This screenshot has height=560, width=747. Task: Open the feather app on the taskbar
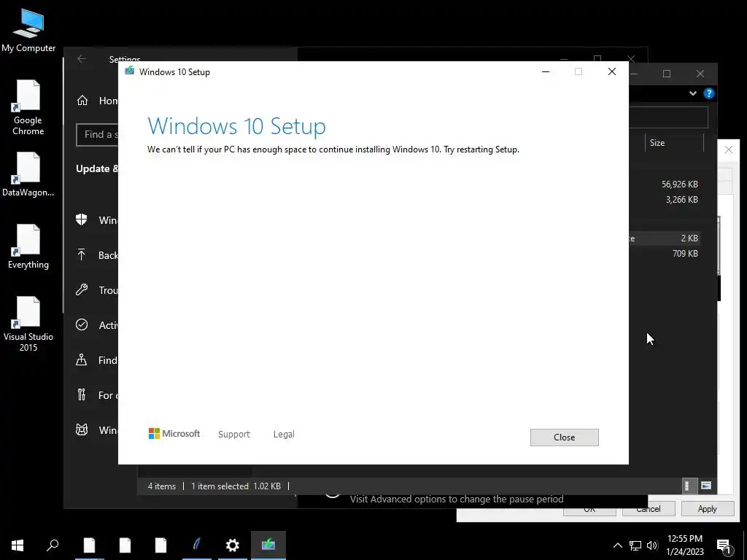pyautogui.click(x=197, y=545)
